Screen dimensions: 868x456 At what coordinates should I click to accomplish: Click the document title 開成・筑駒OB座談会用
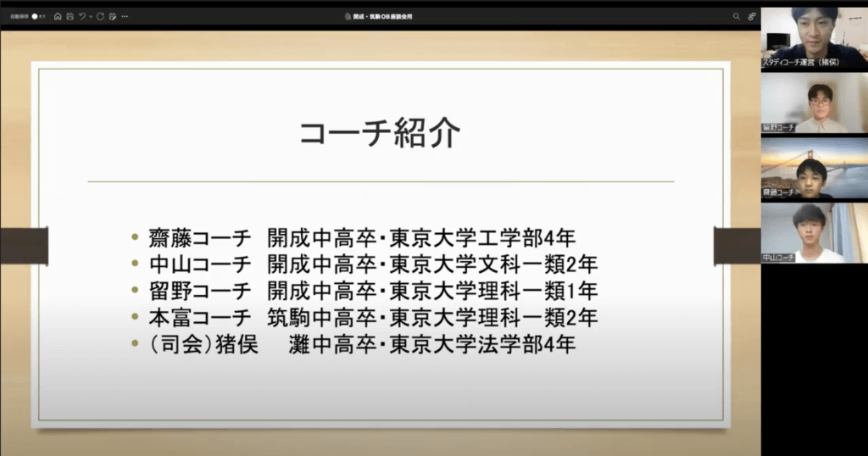point(385,16)
